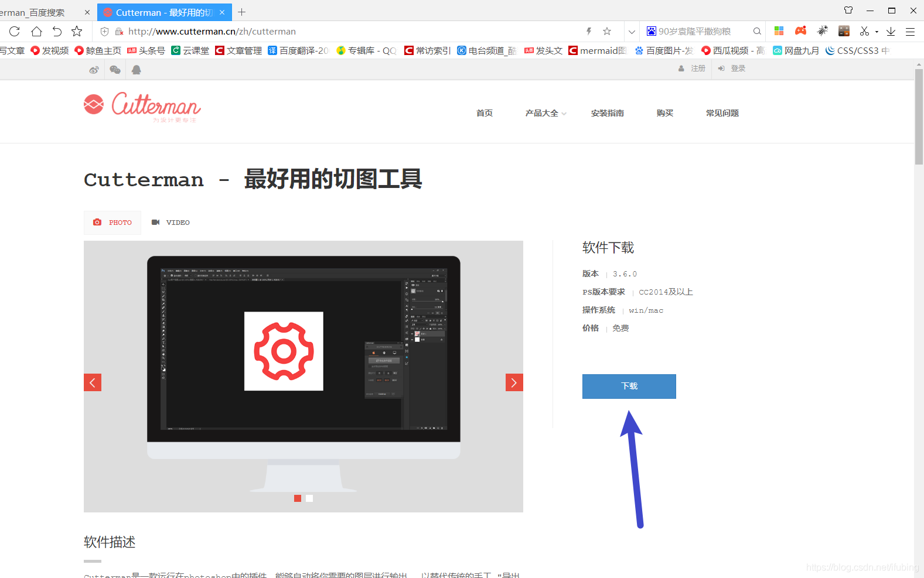Viewport: 924px width, 578px height.
Task: Click the version number 3.6.0 text
Action: (x=625, y=274)
